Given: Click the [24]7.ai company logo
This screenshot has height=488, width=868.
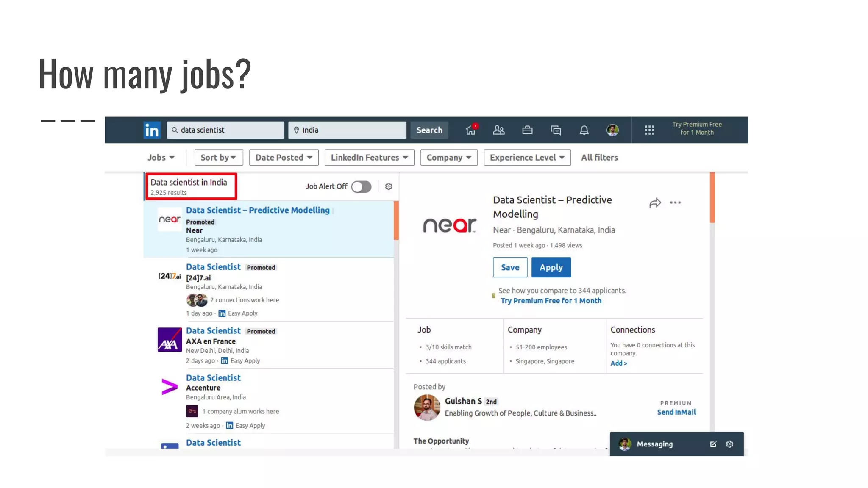Looking at the screenshot, I should (x=170, y=276).
